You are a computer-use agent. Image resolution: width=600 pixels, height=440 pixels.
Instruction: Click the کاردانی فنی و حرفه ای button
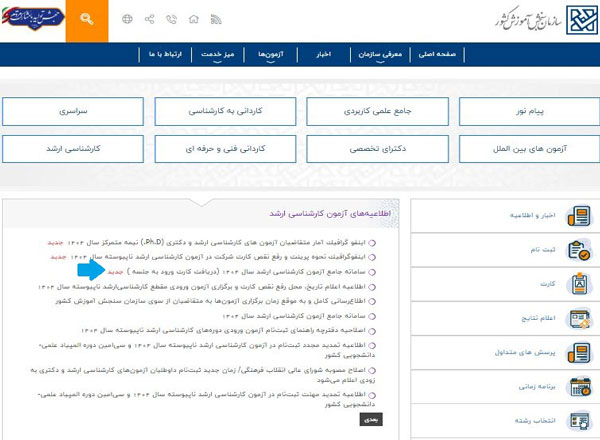225,149
